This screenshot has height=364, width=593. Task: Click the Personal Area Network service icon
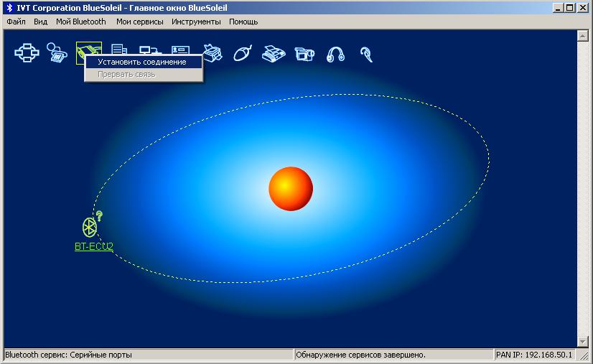click(x=27, y=53)
